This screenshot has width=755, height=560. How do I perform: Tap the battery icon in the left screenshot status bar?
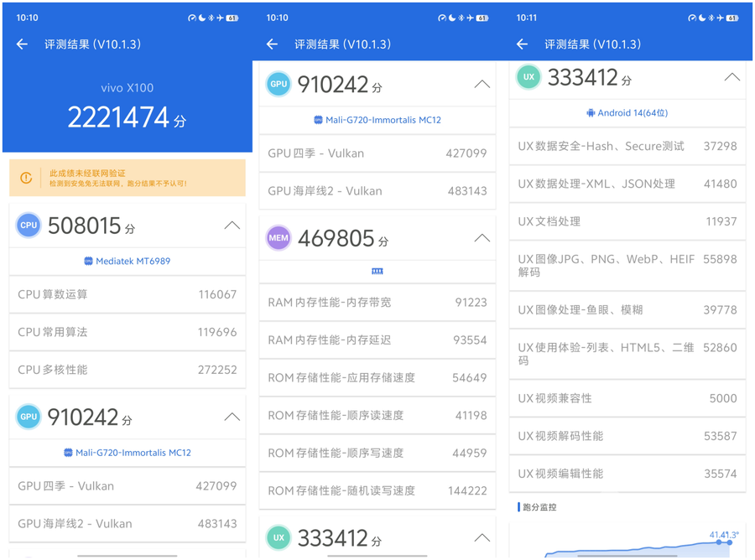tap(232, 18)
